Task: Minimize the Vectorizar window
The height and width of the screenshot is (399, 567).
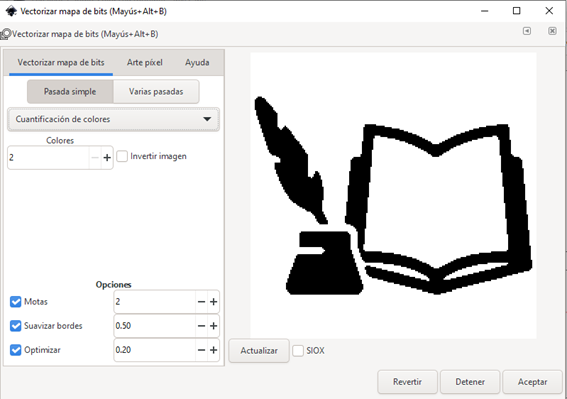Action: pos(485,11)
